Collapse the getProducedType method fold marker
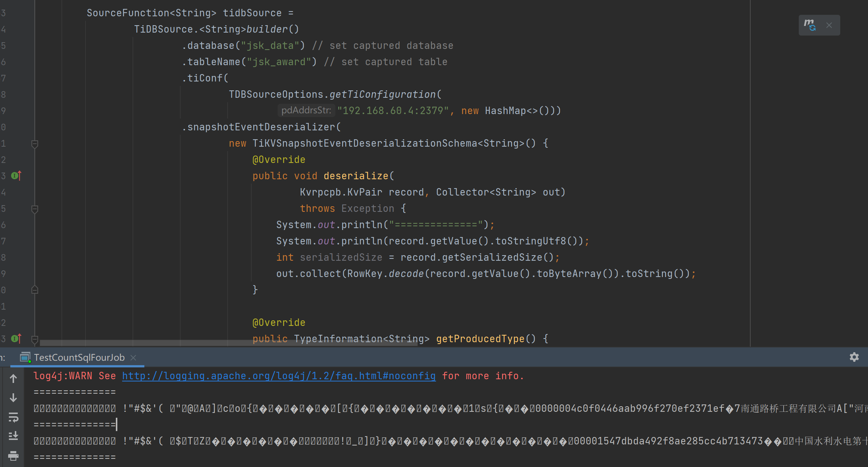The width and height of the screenshot is (868, 467). [x=35, y=338]
